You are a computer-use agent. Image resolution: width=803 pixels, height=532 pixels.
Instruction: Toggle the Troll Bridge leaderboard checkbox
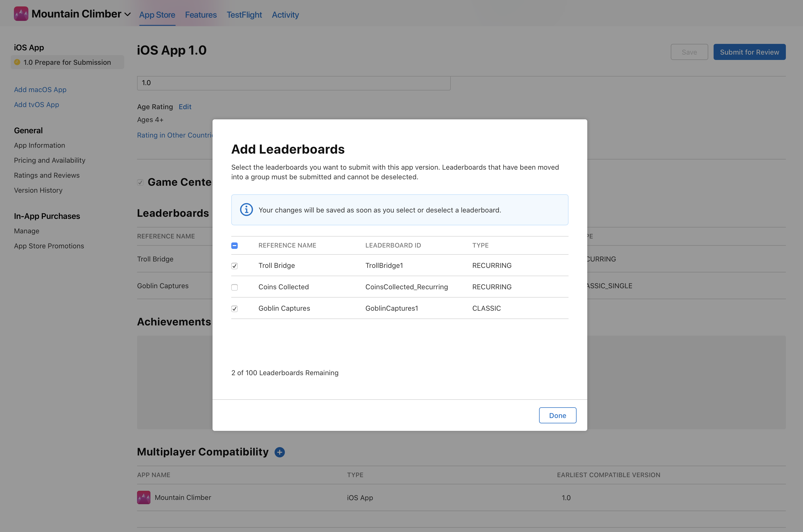[234, 265]
